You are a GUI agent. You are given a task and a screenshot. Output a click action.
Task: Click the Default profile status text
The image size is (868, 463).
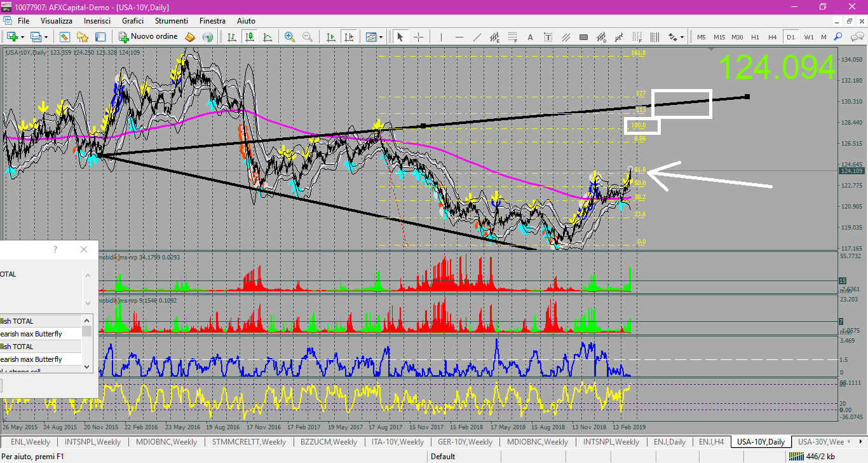442,456
